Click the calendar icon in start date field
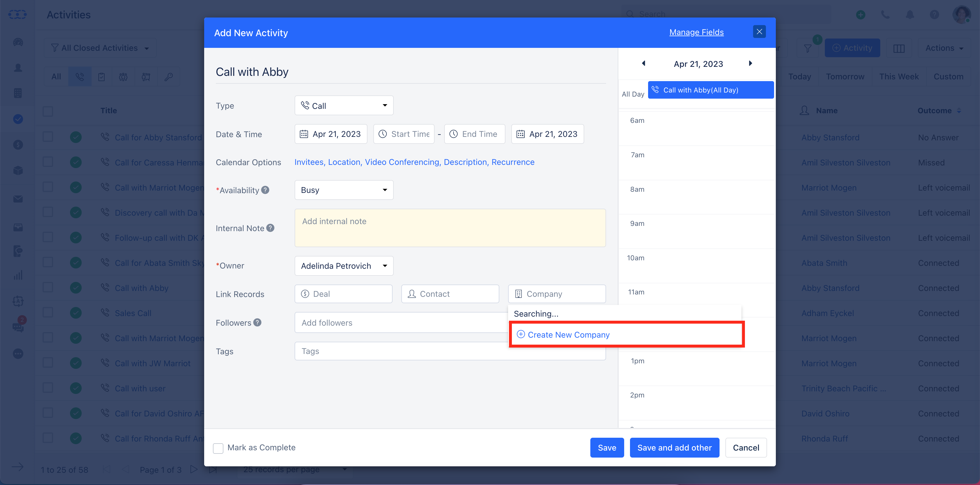 304,134
